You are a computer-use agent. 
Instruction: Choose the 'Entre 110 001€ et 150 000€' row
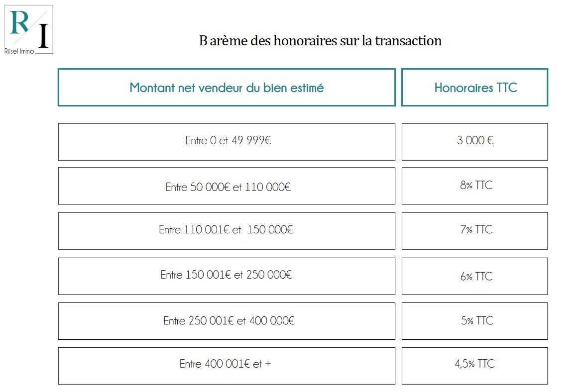coord(227,231)
